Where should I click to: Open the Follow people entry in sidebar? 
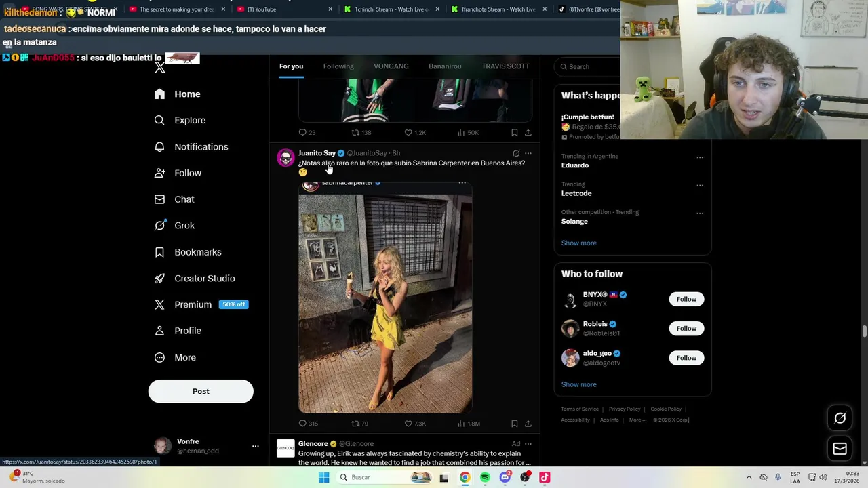tap(178, 173)
